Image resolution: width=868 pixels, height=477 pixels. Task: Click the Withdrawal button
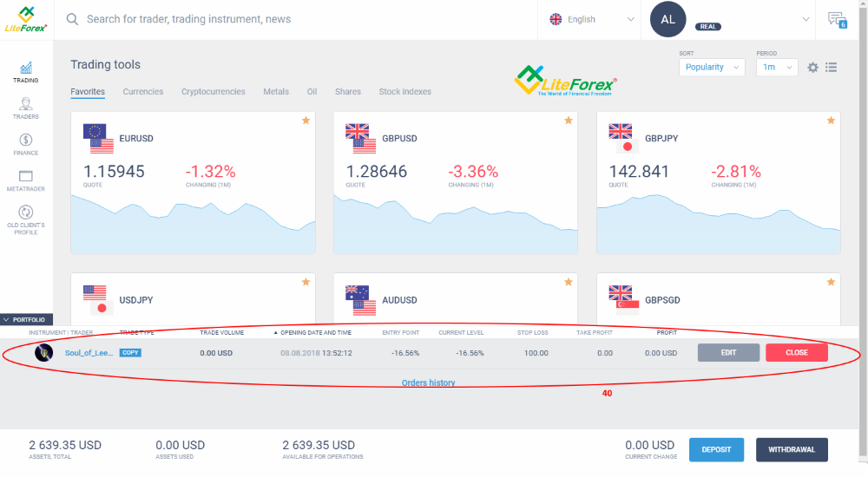(792, 450)
